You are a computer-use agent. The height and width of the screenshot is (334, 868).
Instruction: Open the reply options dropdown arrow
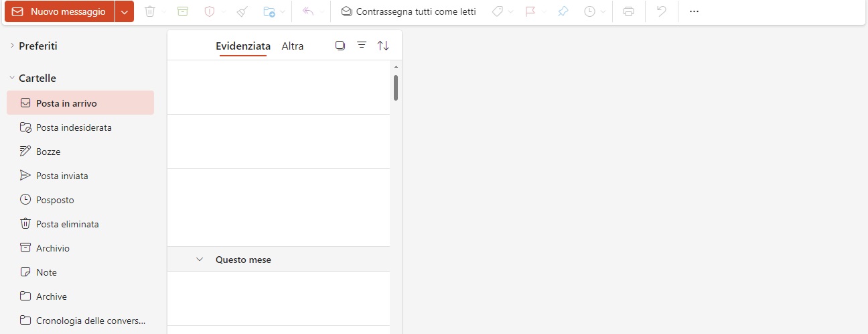[x=322, y=11]
